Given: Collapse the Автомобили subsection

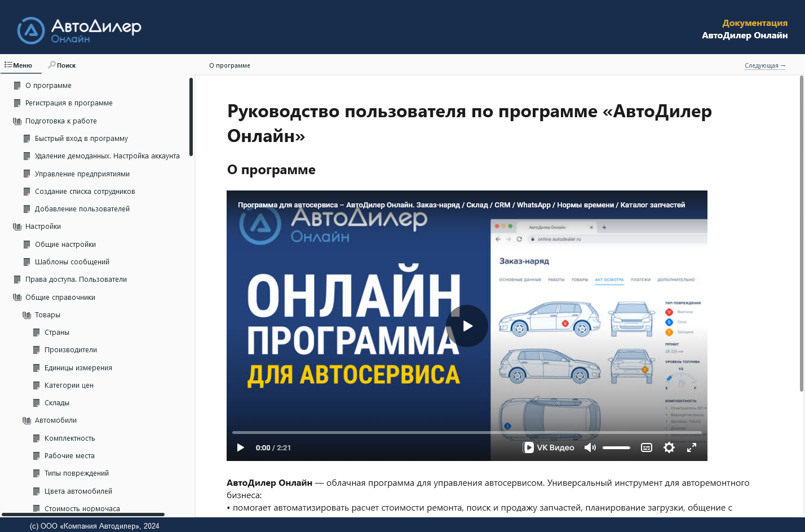Looking at the screenshot, I should click(56, 420).
